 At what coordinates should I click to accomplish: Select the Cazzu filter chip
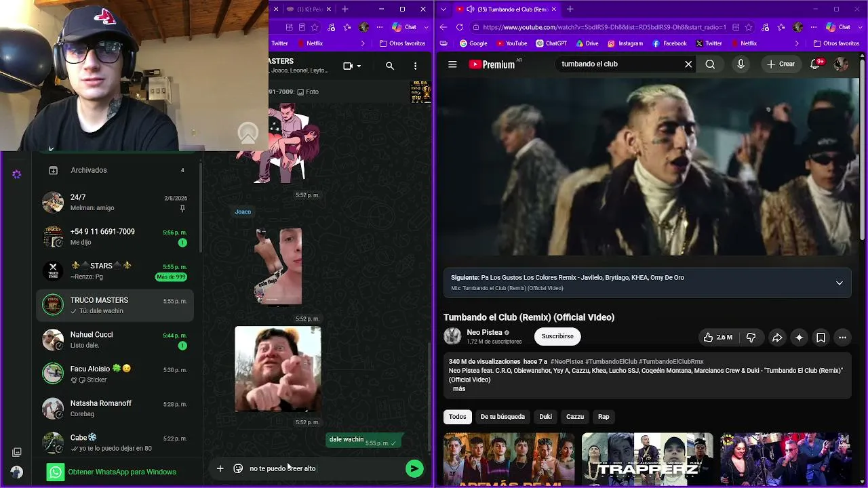click(x=575, y=417)
